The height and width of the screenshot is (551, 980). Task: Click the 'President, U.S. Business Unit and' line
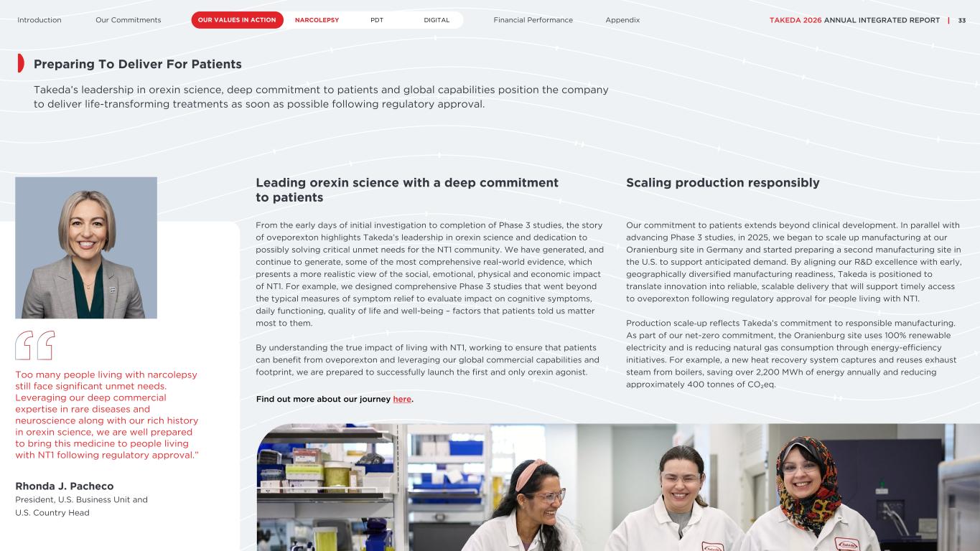[x=82, y=499]
